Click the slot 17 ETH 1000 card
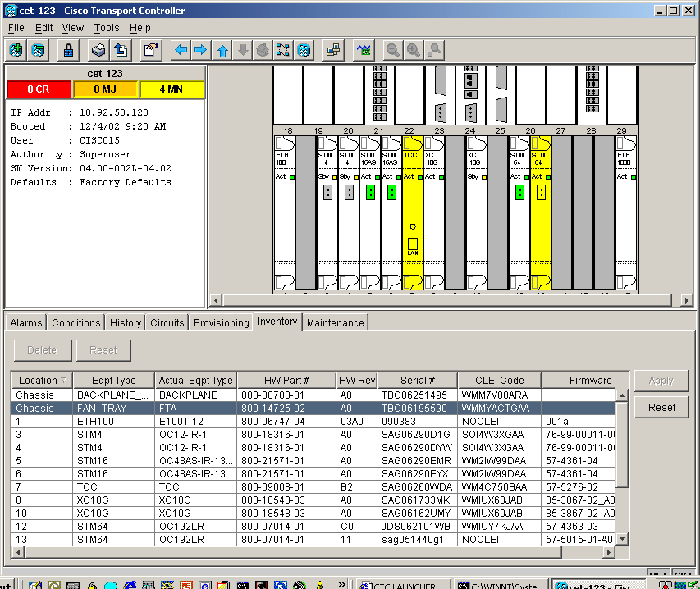The height and width of the screenshot is (589, 700). pyautogui.click(x=626, y=213)
